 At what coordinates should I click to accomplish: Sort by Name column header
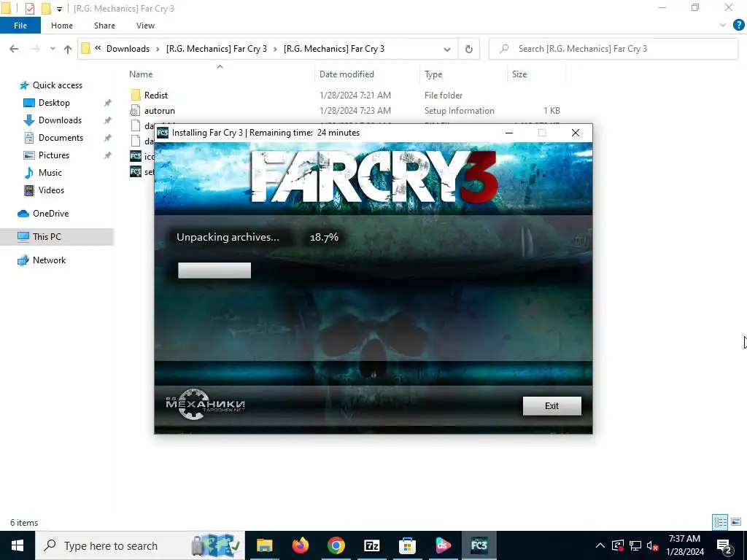141,74
